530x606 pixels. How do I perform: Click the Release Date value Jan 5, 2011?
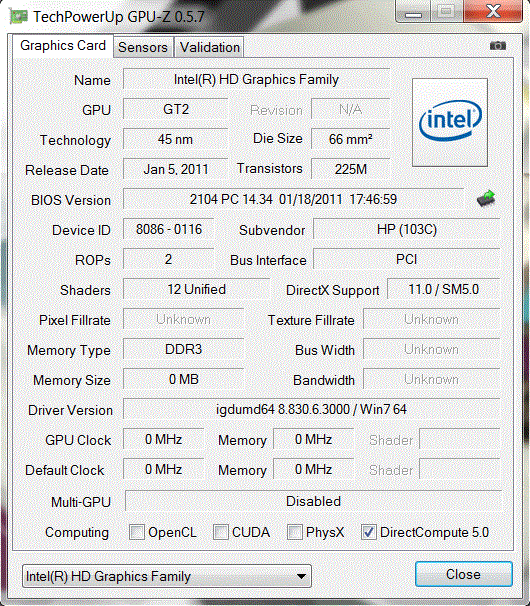pos(176,169)
